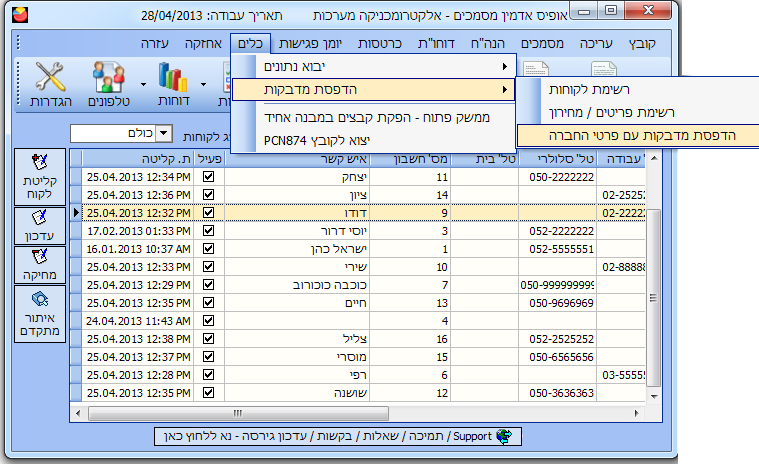Open the אחזקה menu

click(x=203, y=44)
